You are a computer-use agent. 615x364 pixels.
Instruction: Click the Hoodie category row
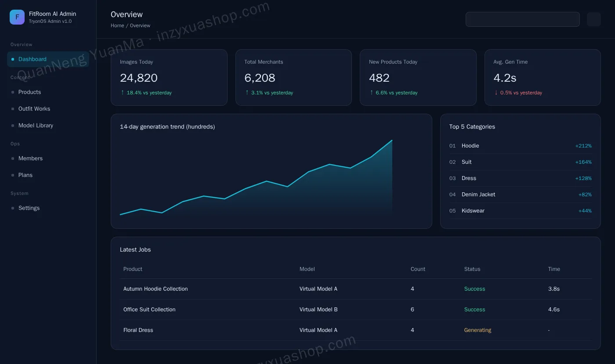521,146
